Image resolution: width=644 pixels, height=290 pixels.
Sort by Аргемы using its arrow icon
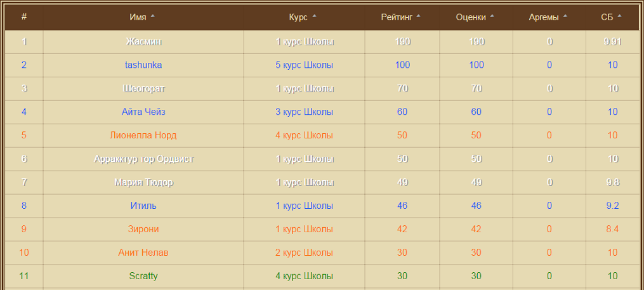point(565,16)
